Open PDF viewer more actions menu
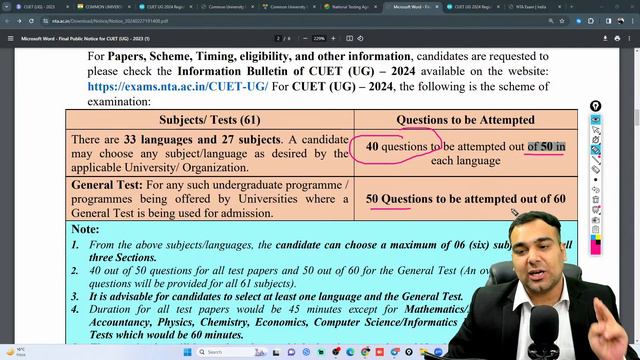Screen dimensions: 640x360 [x=629, y=38]
